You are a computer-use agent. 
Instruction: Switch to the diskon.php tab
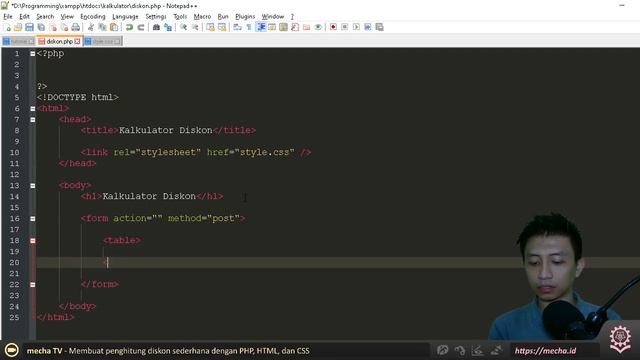(x=59, y=42)
